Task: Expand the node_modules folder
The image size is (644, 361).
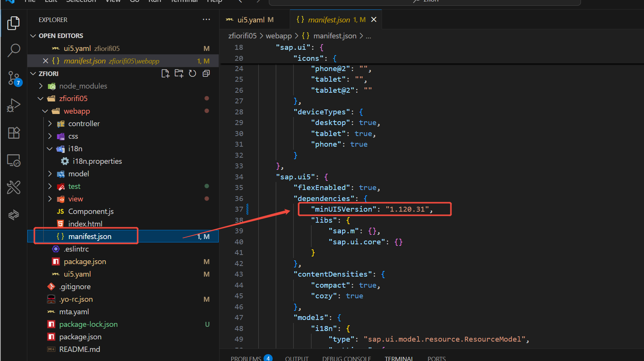Action: coord(41,86)
